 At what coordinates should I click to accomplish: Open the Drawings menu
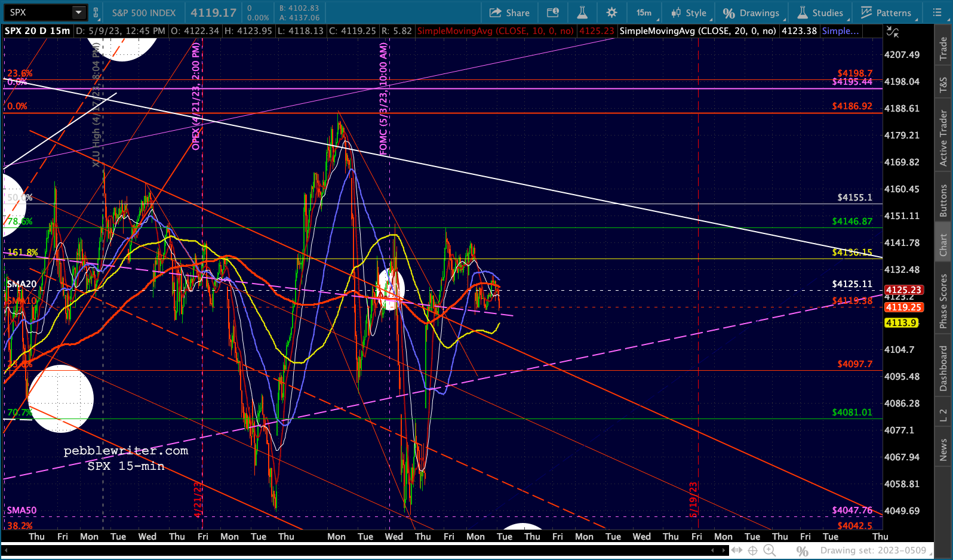coord(751,13)
